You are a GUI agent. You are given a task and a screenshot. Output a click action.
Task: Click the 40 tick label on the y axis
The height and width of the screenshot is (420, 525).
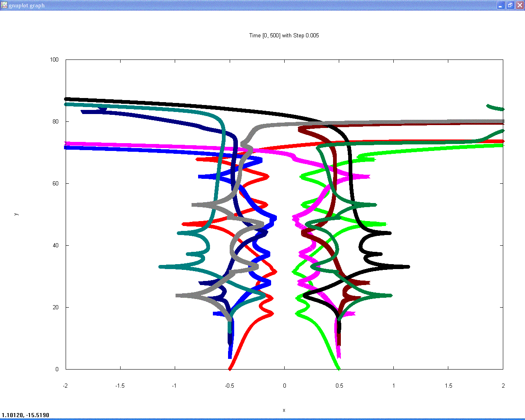click(x=55, y=246)
